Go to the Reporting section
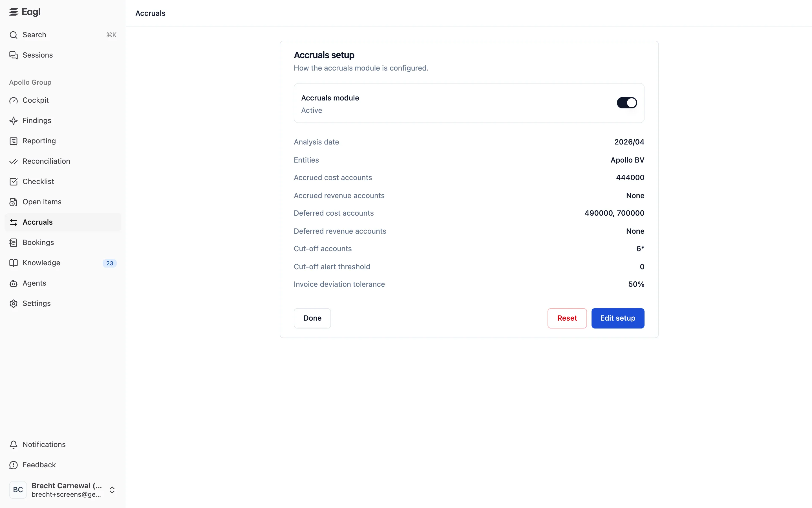Viewport: 812px width, 508px height. point(63,141)
